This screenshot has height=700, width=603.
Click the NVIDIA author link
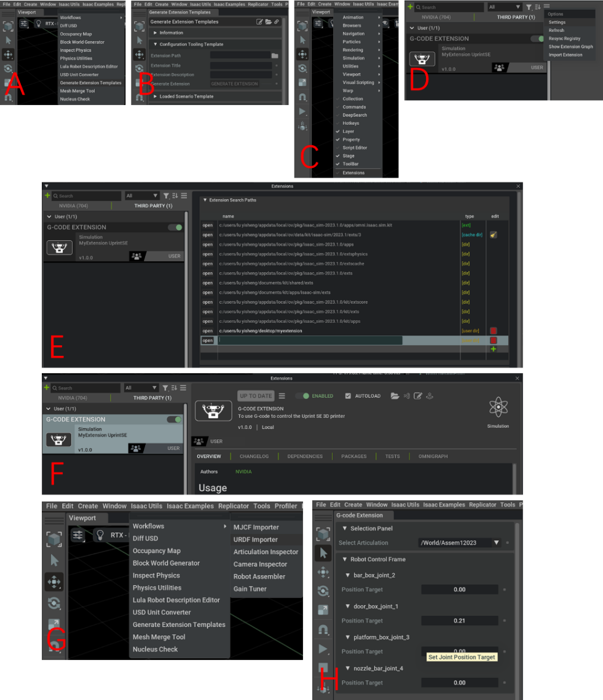[x=243, y=471]
